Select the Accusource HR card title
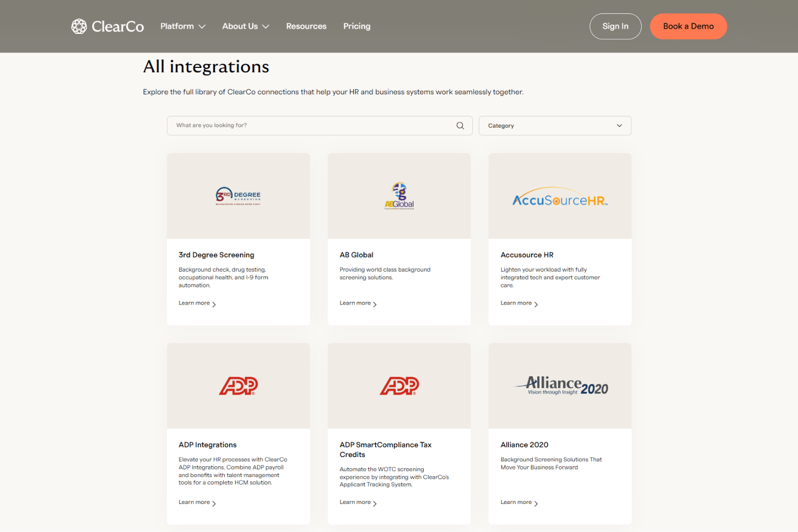Image resolution: width=798 pixels, height=532 pixels. pyautogui.click(x=527, y=255)
